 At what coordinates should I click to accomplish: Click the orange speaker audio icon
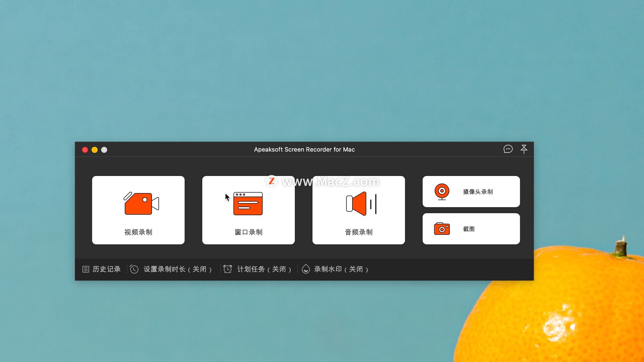[x=361, y=203]
